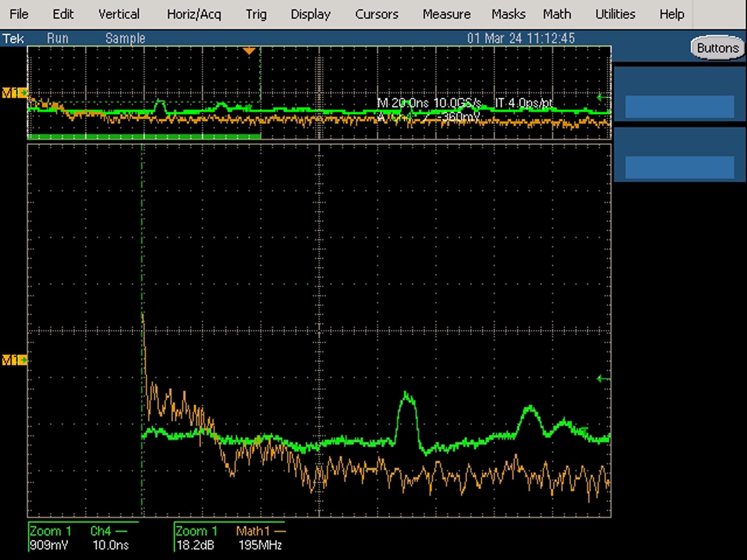This screenshot has height=560, width=747.
Task: Open the Utilities menu
Action: [x=615, y=14]
